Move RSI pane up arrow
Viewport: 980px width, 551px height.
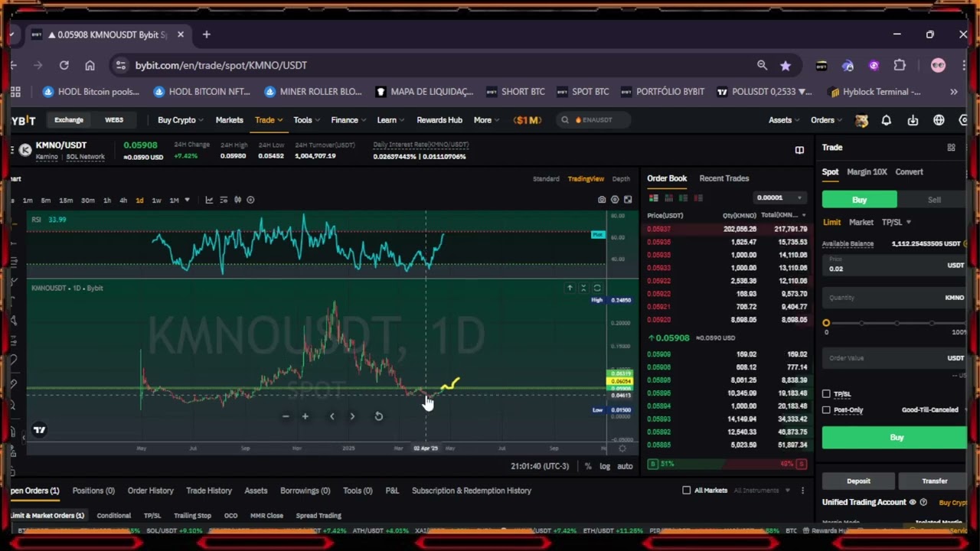click(x=570, y=288)
